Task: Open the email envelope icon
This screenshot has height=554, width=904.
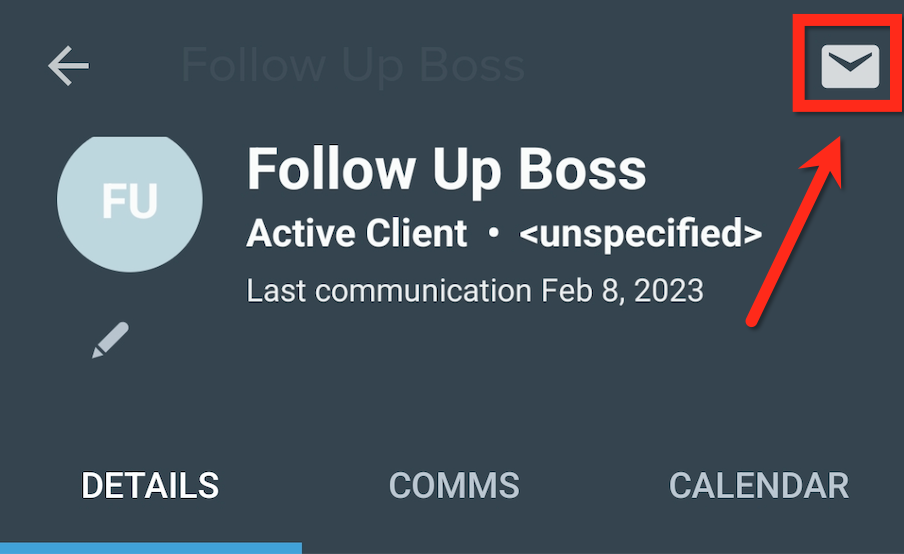Action: [x=850, y=66]
